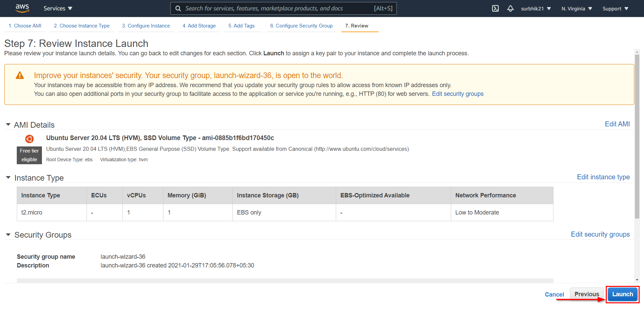Open AWS CloudShell from the top bar
Screen dimensions: 644x309
495,8
